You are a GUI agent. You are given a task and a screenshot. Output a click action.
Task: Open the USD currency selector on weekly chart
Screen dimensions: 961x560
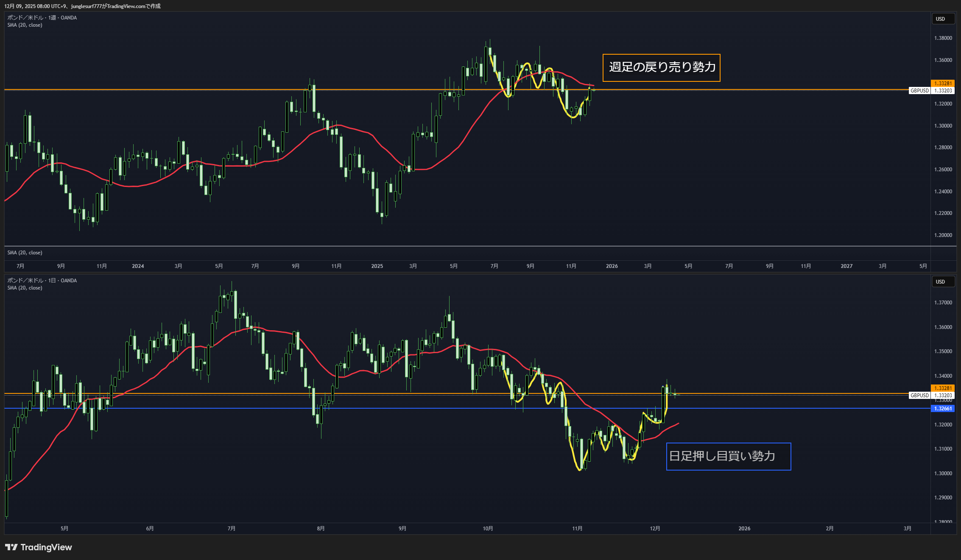click(x=943, y=19)
